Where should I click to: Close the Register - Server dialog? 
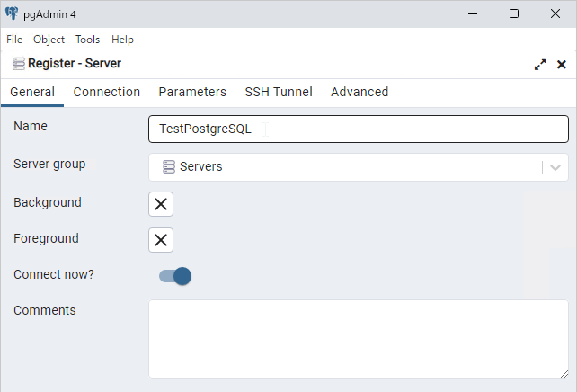(561, 65)
